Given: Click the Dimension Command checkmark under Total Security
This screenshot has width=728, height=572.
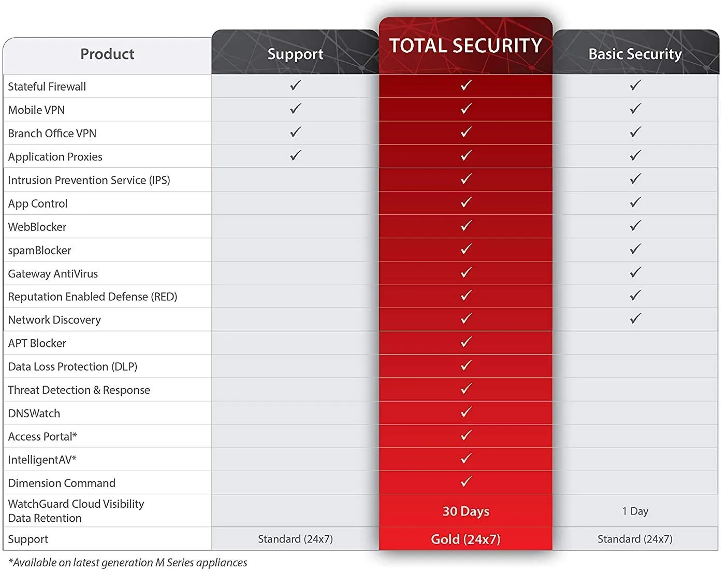Looking at the screenshot, I should (x=466, y=482).
